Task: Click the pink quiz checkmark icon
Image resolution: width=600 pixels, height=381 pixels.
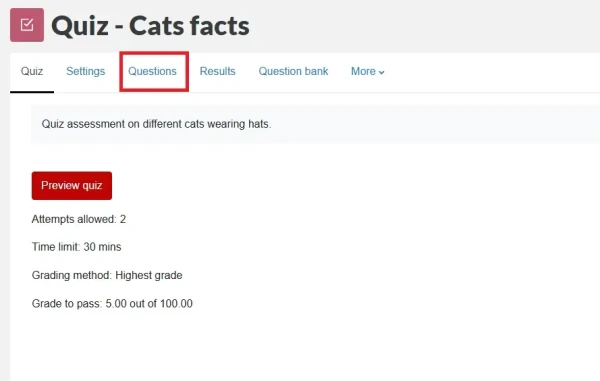Action: [x=27, y=25]
